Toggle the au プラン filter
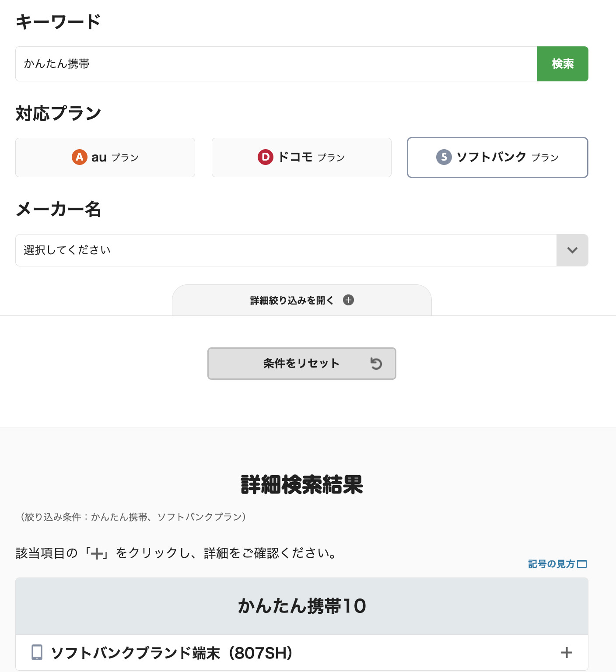616x672 pixels. point(105,157)
